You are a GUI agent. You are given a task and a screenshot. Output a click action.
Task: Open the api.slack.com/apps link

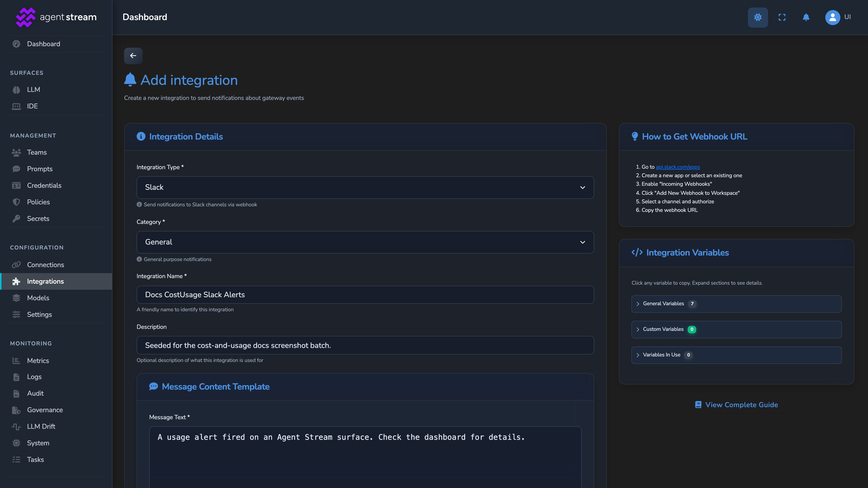678,167
